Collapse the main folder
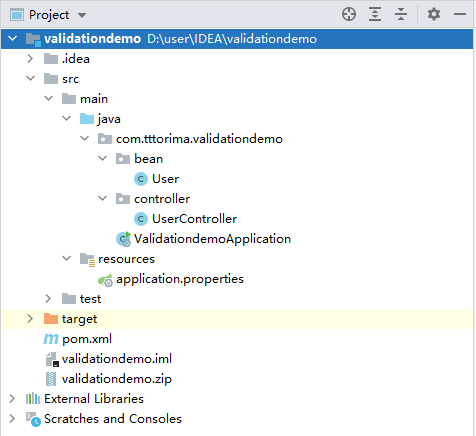This screenshot has height=436, width=476. click(x=49, y=99)
